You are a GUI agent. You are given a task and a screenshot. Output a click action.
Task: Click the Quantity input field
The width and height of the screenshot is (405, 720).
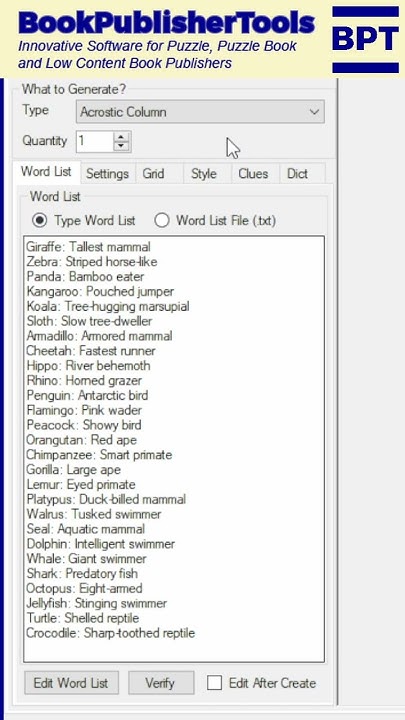[x=95, y=141]
